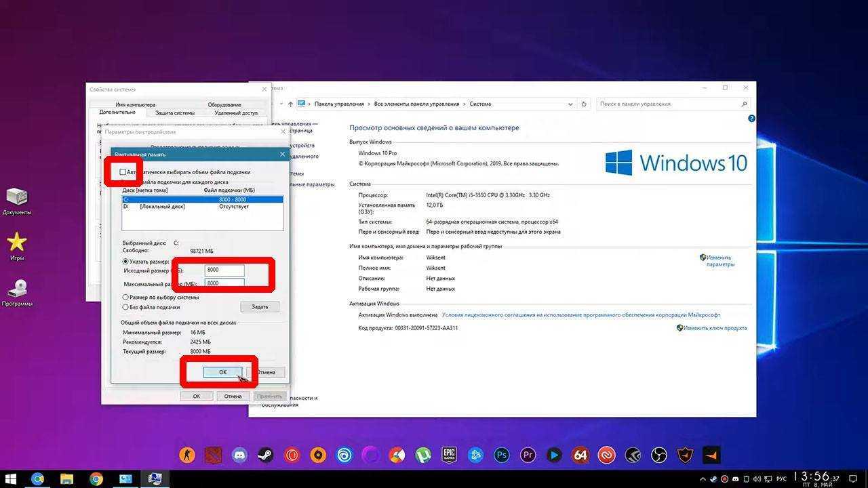Select 'Без файла подкачки' radio option
Image resolution: width=868 pixels, height=488 pixels.
tap(125, 307)
